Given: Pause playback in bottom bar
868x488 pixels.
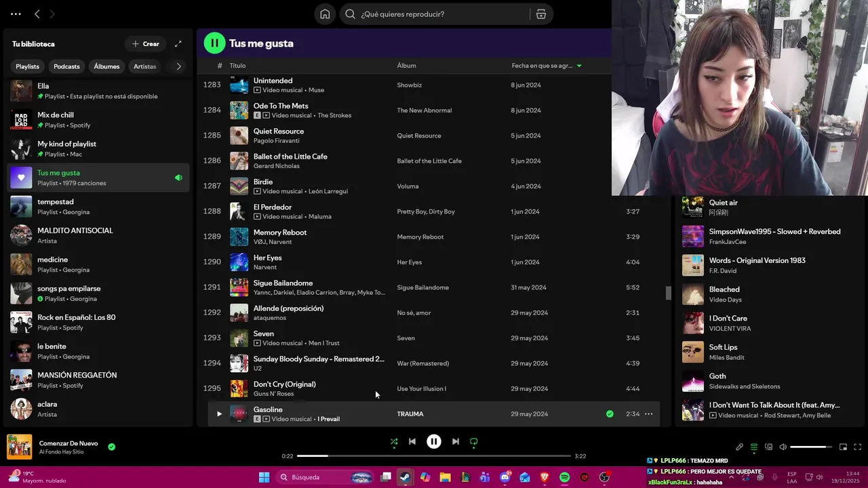Looking at the screenshot, I should (x=434, y=441).
